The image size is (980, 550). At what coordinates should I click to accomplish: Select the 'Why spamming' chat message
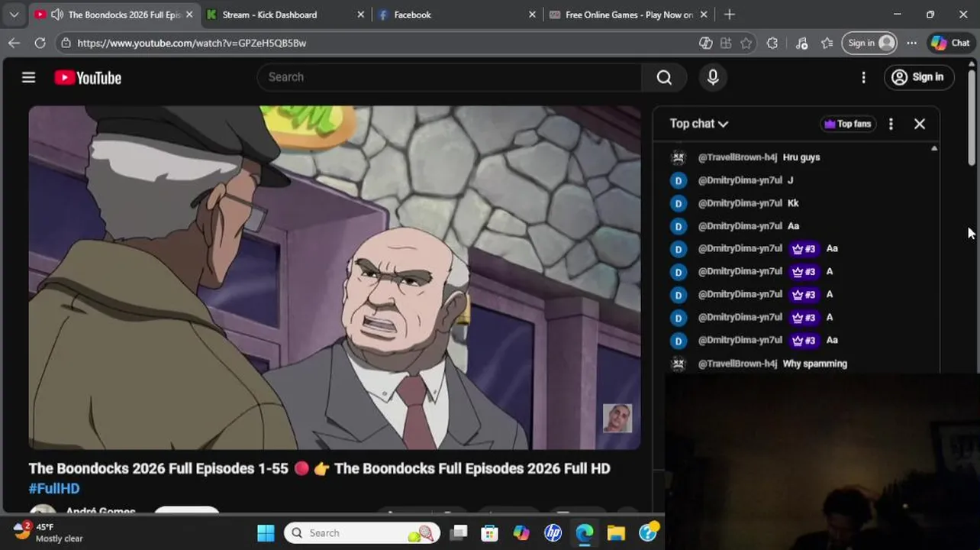pyautogui.click(x=815, y=364)
